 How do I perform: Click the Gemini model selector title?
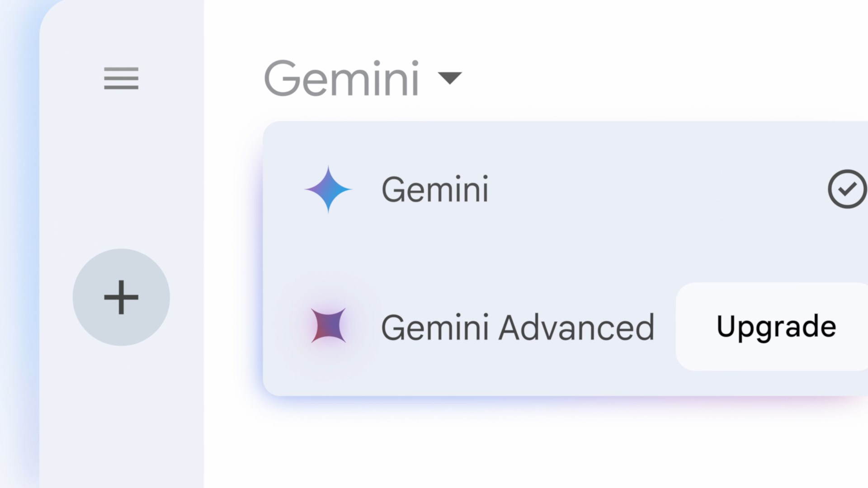(342, 79)
